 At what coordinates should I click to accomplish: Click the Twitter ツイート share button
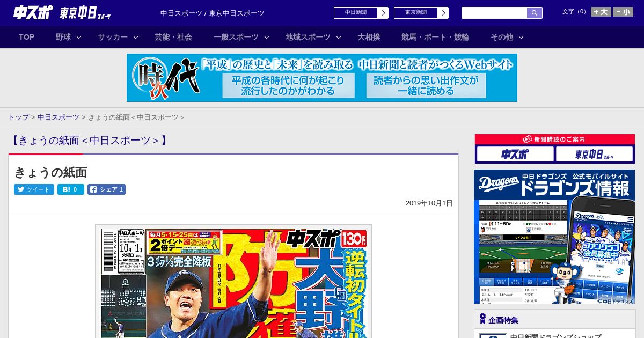(34, 189)
